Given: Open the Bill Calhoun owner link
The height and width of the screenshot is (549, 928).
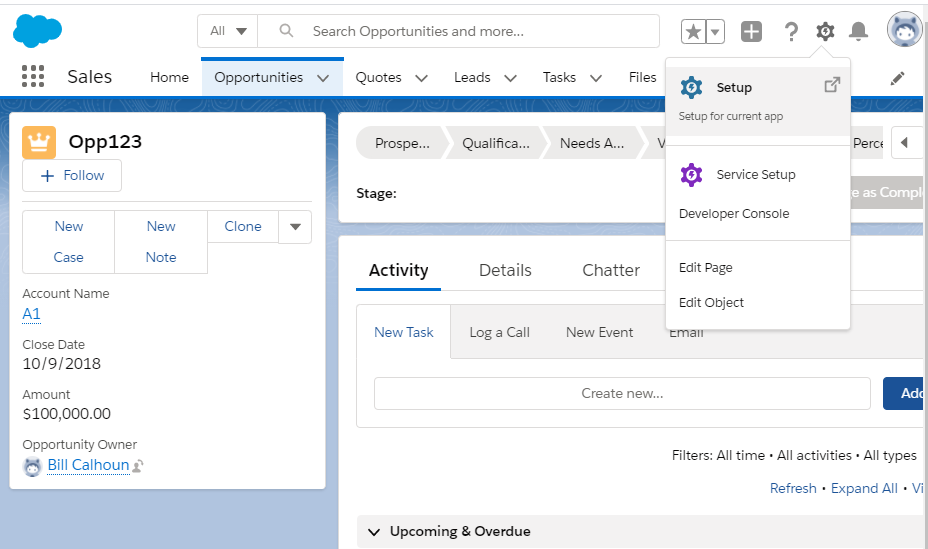Looking at the screenshot, I should tap(88, 465).
